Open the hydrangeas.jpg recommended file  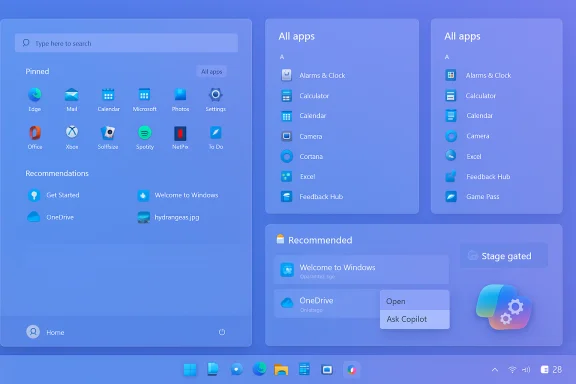pyautogui.click(x=168, y=217)
